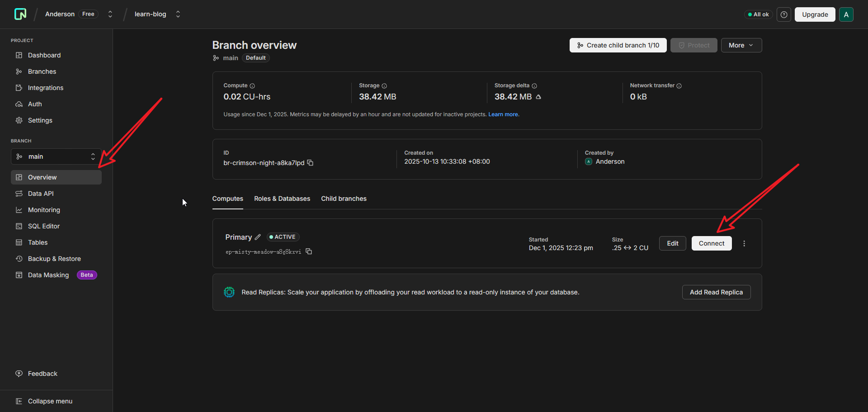Expand the learn-blog project switcher
868x412 pixels.
pos(178,14)
